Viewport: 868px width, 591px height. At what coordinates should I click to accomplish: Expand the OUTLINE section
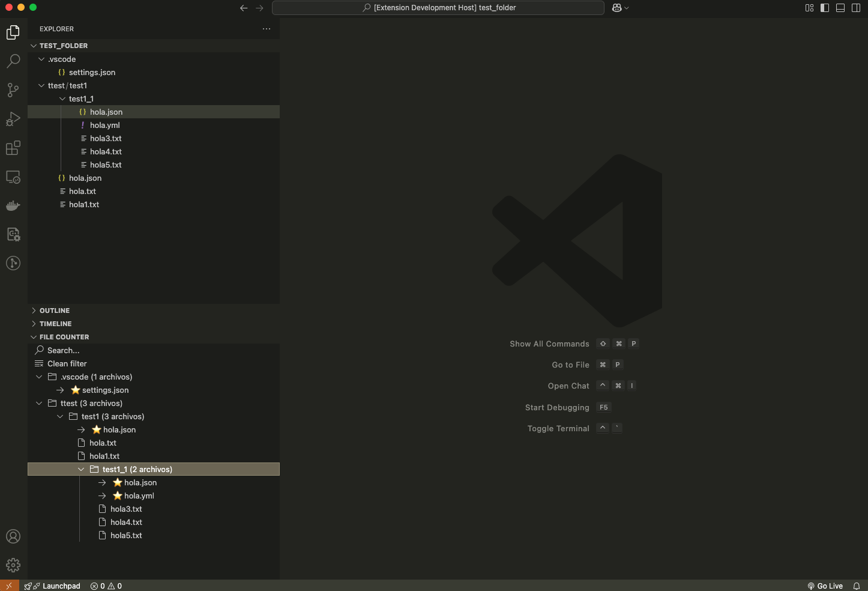tap(154, 311)
